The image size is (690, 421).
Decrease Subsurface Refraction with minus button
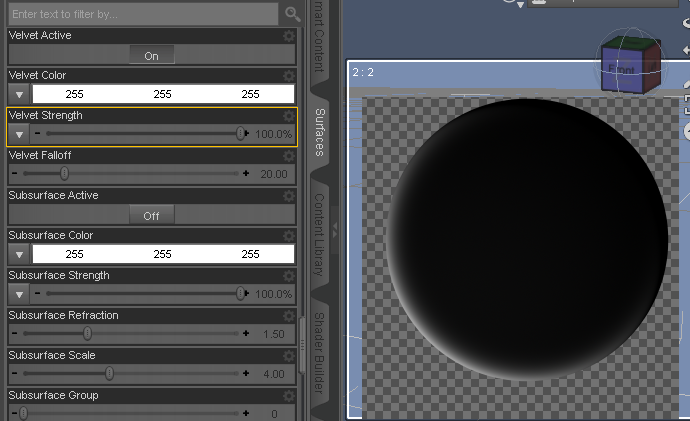pyautogui.click(x=15, y=333)
